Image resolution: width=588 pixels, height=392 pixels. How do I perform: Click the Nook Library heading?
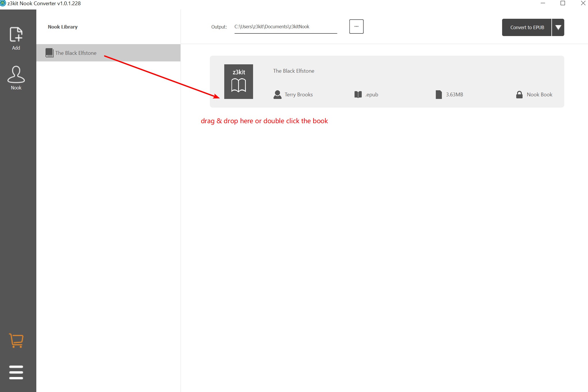click(x=63, y=27)
